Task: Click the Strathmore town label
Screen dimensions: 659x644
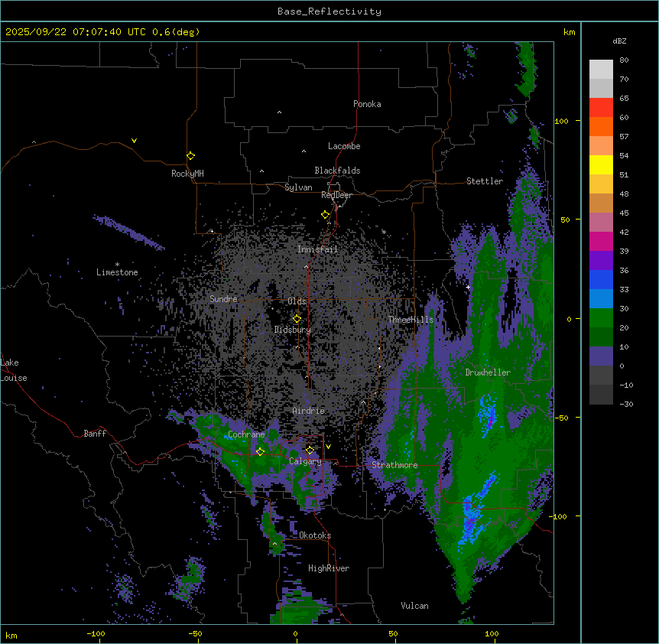Action: point(394,465)
